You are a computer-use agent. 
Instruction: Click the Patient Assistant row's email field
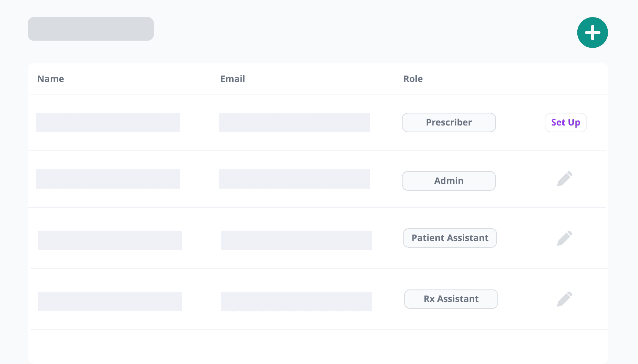(x=296, y=240)
